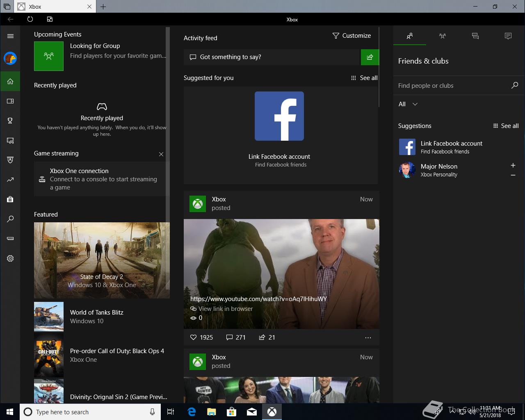Open File Explorer from taskbar
Viewport: 525px width, 420px height.
212,412
